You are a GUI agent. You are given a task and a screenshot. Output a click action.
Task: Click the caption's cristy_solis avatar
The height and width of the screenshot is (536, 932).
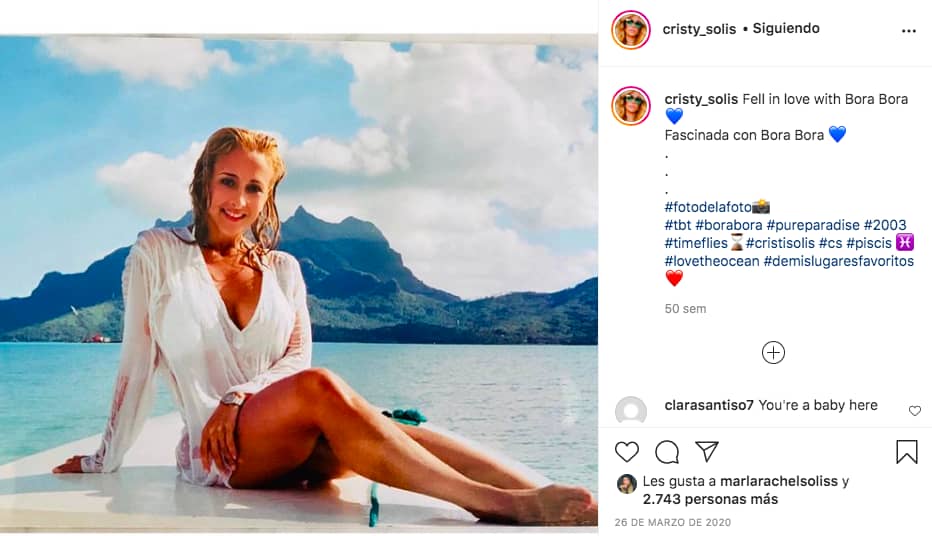pos(631,106)
